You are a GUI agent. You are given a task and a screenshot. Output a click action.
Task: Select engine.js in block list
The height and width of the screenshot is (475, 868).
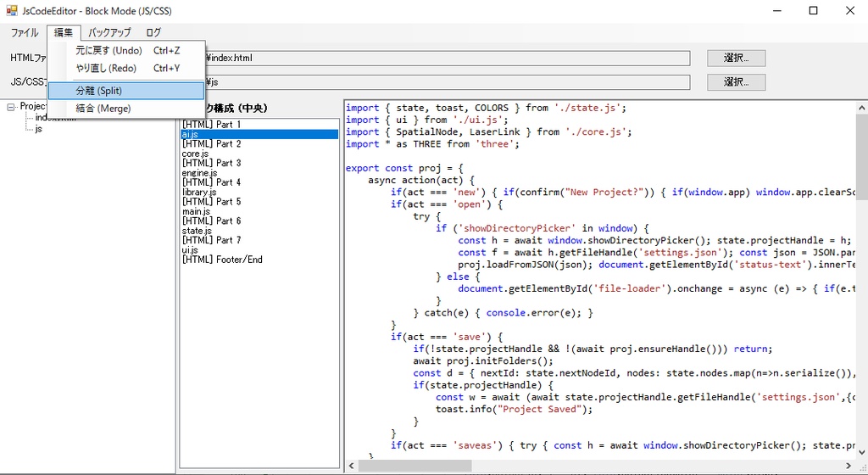pyautogui.click(x=259, y=173)
